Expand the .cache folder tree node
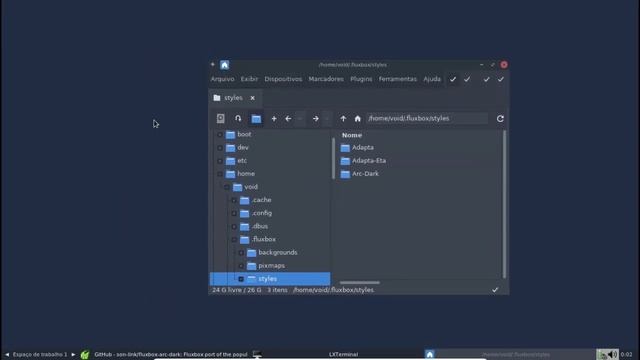The width and height of the screenshot is (640, 360). pyautogui.click(x=234, y=200)
